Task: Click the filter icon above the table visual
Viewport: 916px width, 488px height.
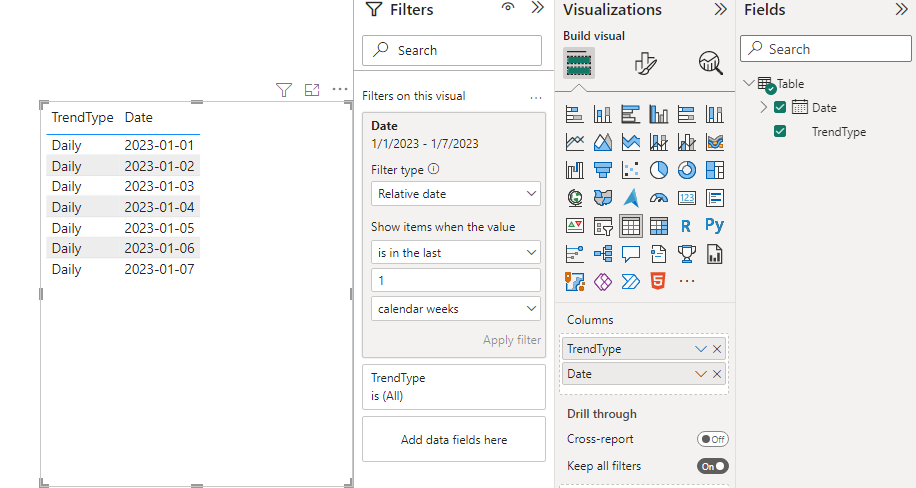Action: pos(284,90)
